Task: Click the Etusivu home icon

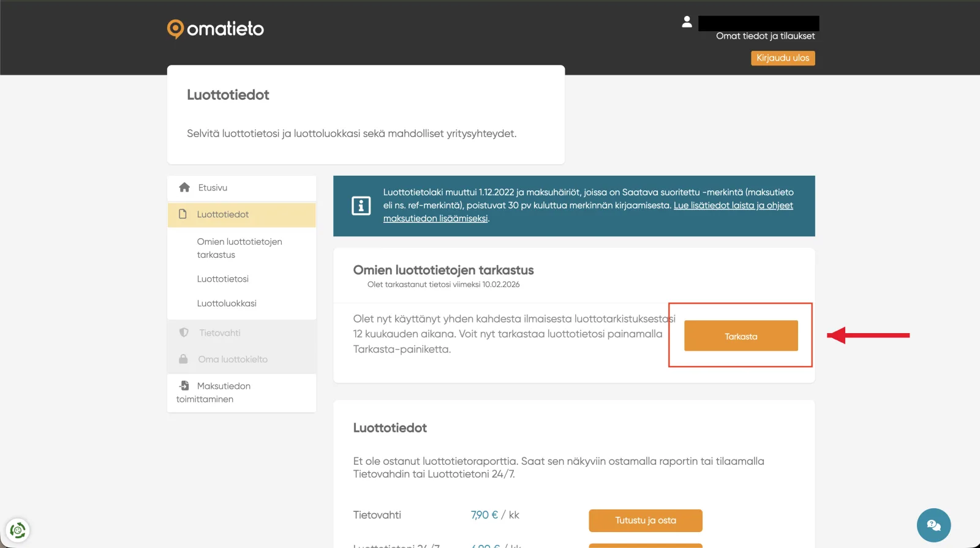Action: (x=184, y=187)
